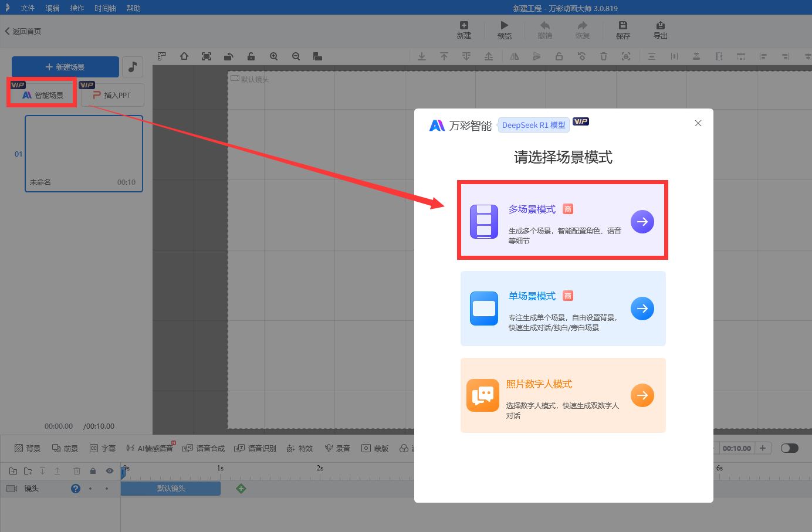Click the 保存 save icon

(622, 25)
